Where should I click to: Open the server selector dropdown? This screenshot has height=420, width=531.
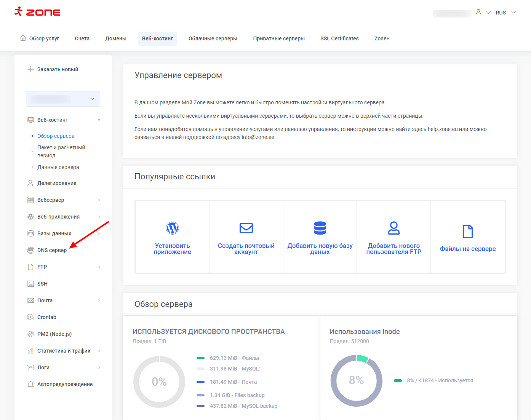coord(63,99)
